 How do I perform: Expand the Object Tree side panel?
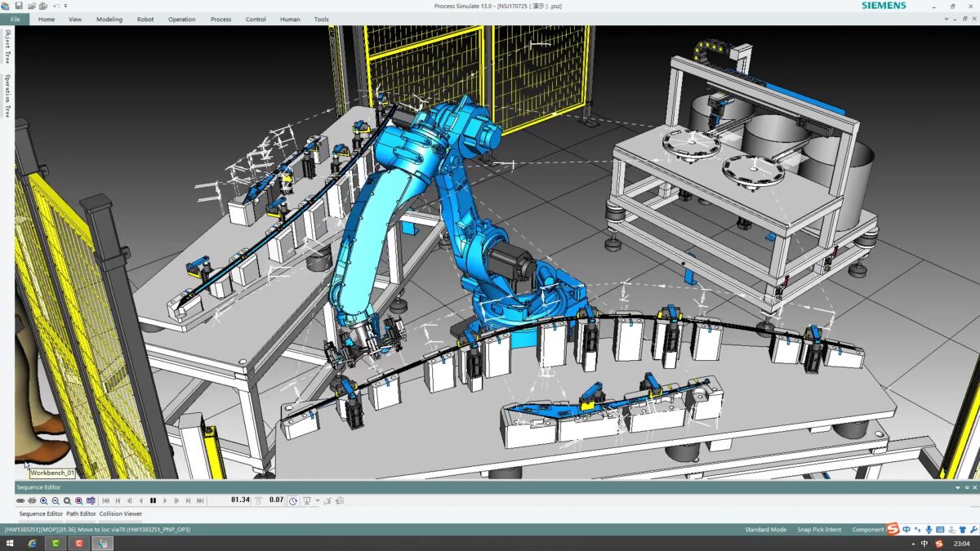click(7, 47)
